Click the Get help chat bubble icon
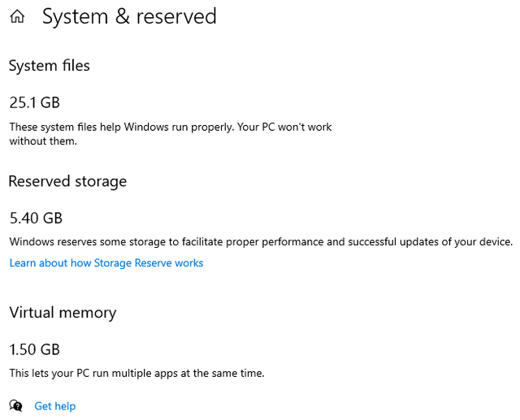 click(15, 405)
